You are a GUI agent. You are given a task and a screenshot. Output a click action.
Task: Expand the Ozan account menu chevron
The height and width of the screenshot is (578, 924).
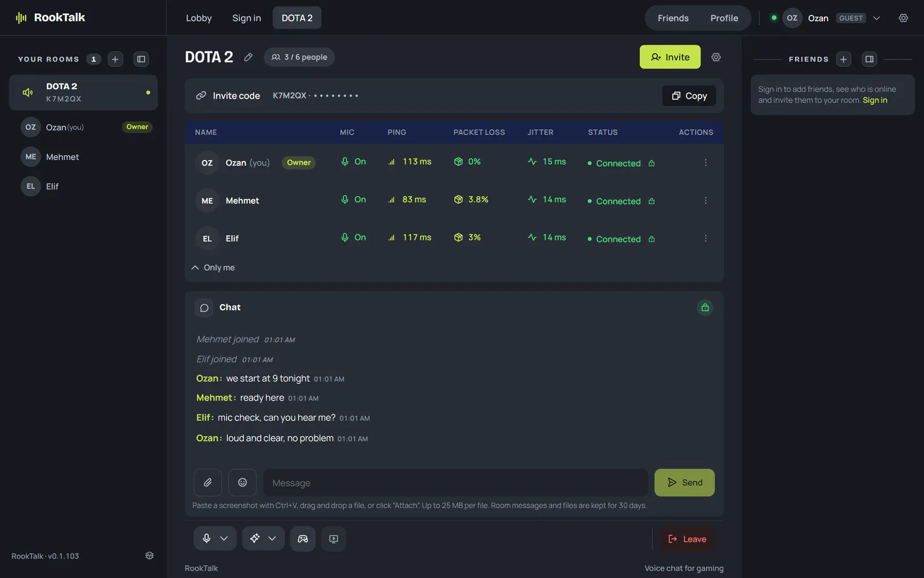coord(876,18)
